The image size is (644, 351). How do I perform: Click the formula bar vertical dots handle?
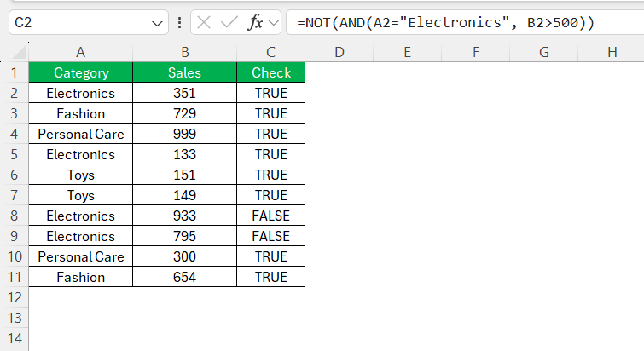point(179,22)
